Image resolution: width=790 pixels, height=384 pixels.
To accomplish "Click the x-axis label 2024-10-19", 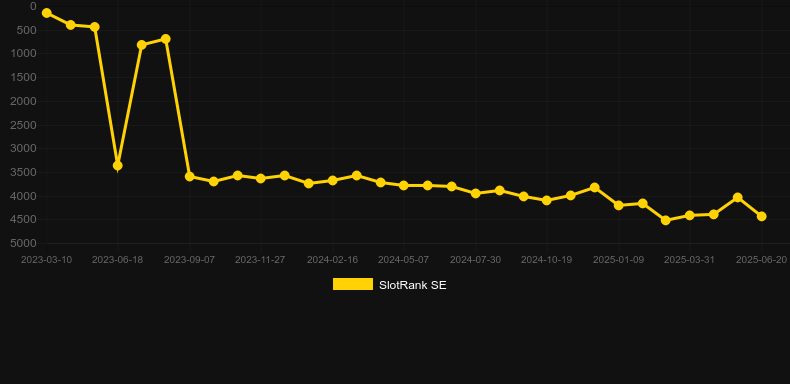I will tap(547, 260).
